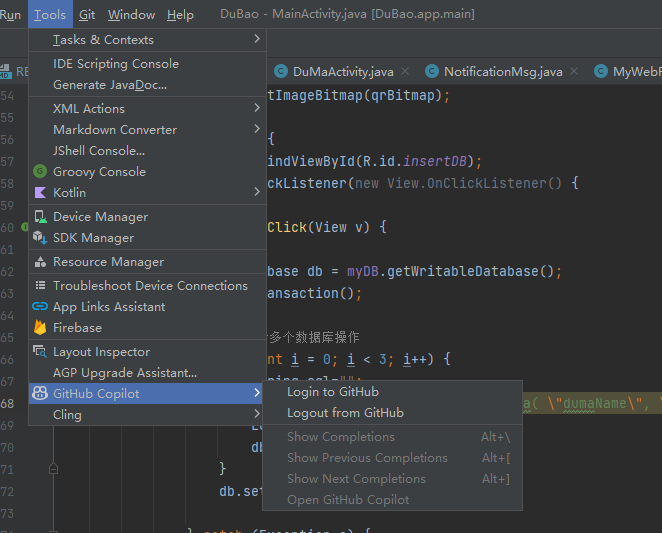Expand the GitHub Copilot submenu arrow

click(x=257, y=393)
